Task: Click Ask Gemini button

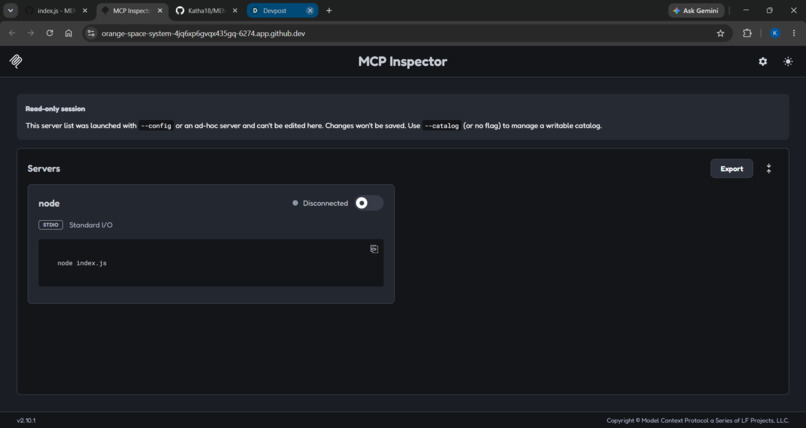Action: 696,10
